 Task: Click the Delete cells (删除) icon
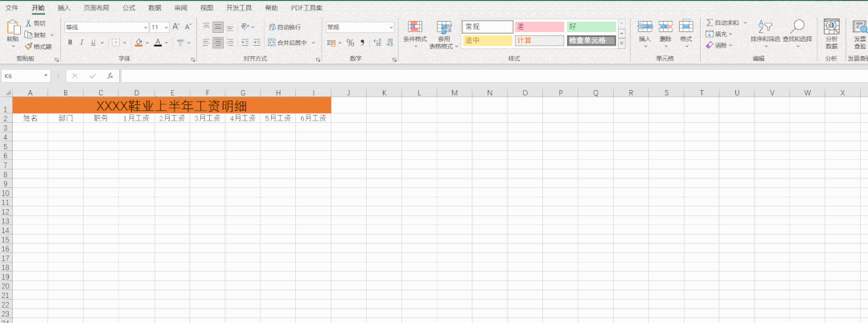tap(665, 27)
